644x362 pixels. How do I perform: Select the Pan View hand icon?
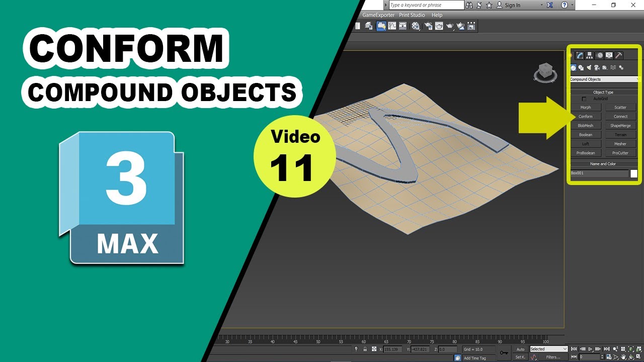[x=623, y=357]
